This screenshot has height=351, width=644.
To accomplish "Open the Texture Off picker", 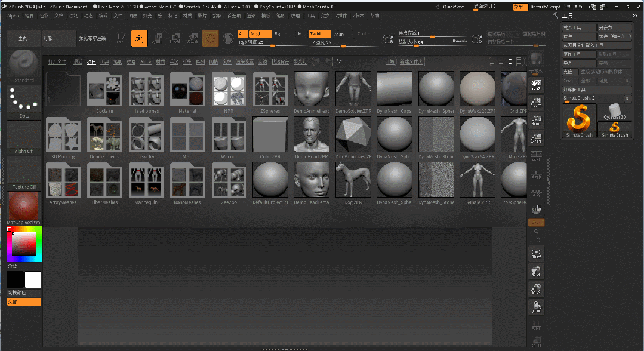I will [x=23, y=173].
